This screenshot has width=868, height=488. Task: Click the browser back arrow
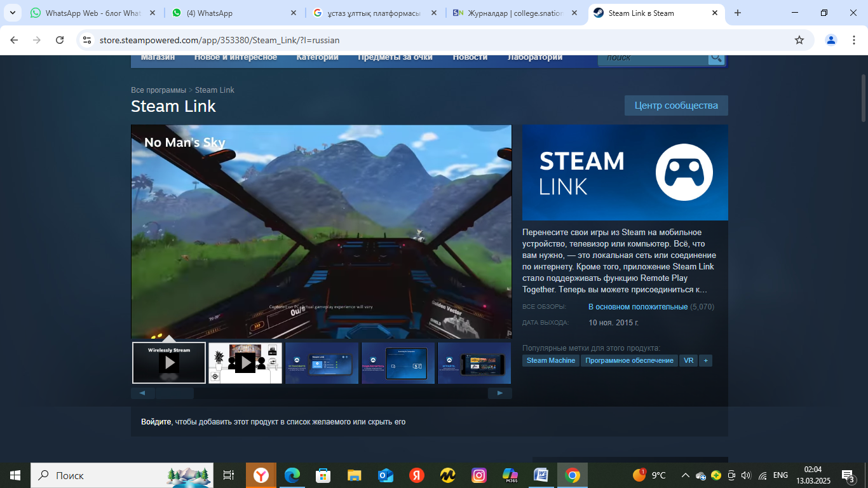(14, 40)
